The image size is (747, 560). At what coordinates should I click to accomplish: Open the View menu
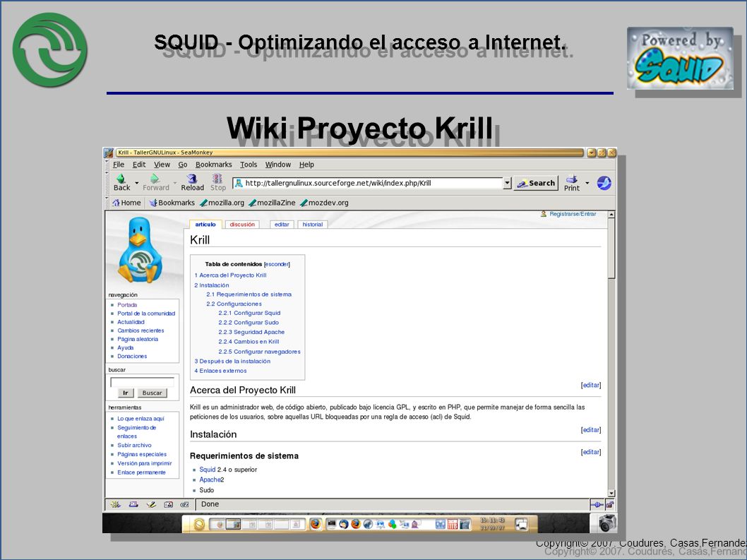point(162,165)
